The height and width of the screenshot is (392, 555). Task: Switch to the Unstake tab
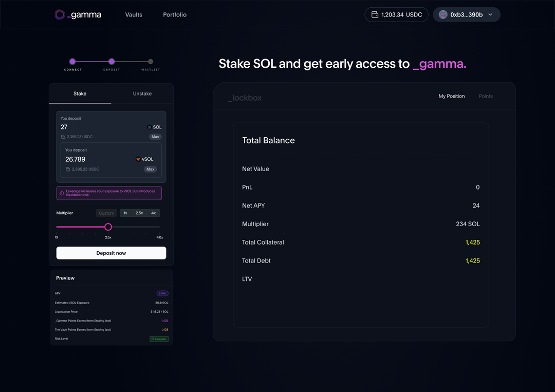(x=142, y=94)
